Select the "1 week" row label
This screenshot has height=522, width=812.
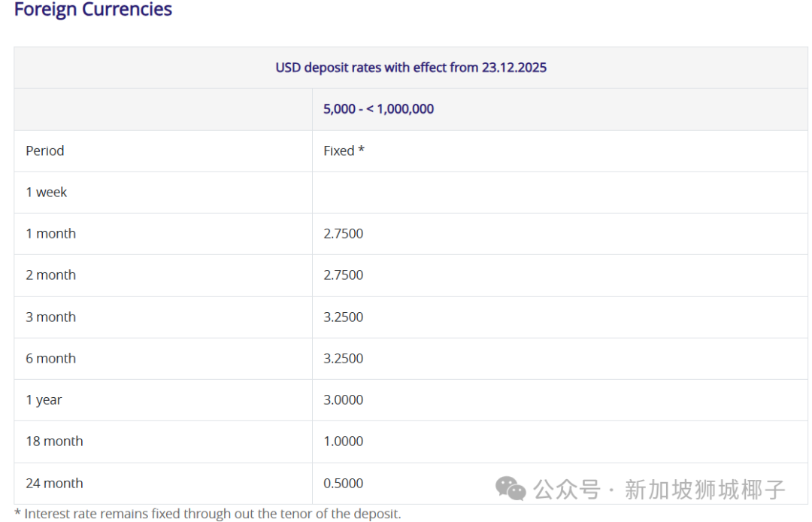(47, 193)
